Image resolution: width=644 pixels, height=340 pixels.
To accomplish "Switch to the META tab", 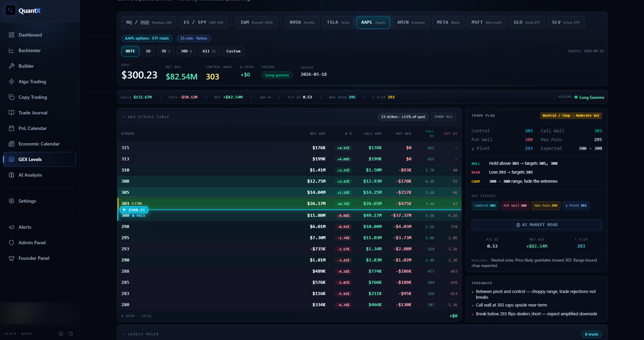I will pyautogui.click(x=448, y=22).
